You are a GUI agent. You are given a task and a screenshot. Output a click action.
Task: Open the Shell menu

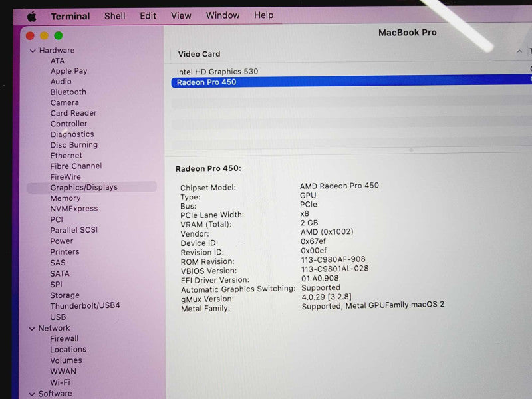pyautogui.click(x=114, y=16)
